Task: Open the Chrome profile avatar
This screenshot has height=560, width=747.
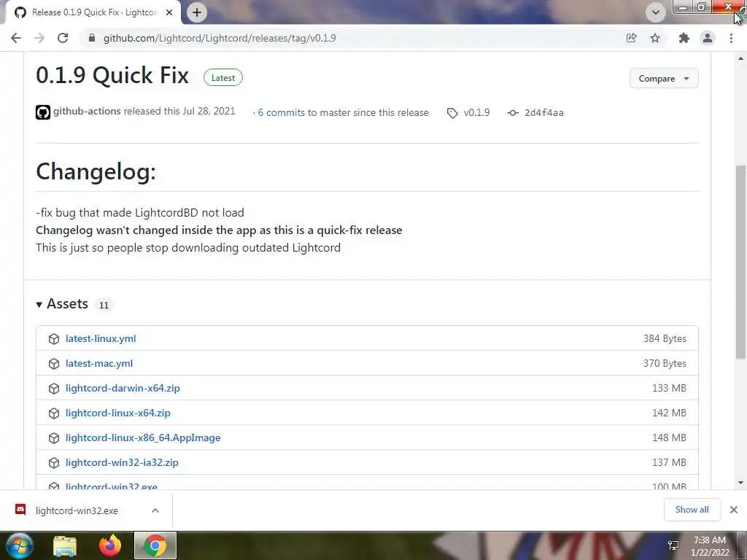Action: [x=708, y=38]
